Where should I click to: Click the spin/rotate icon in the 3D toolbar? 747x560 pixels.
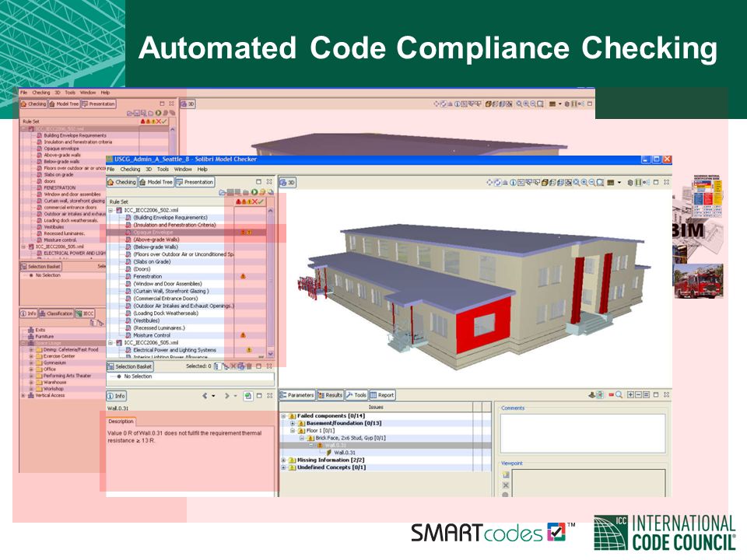click(x=497, y=182)
